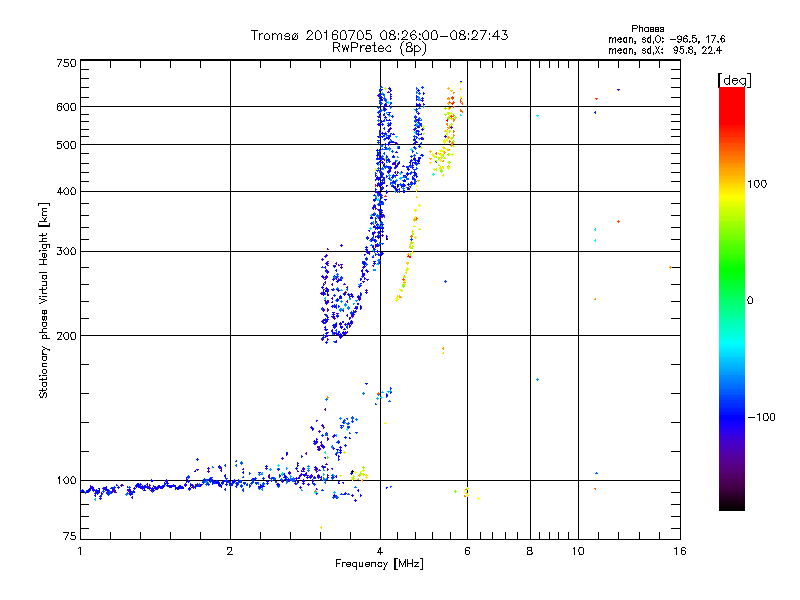Click the 'Frequency [MHz]' axis label
The height and width of the screenshot is (600, 800).
[x=379, y=564]
